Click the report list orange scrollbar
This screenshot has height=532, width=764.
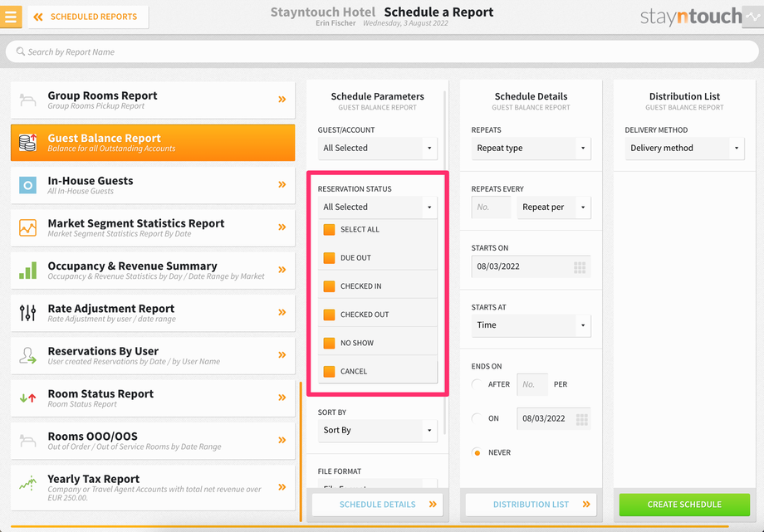pos(301,451)
